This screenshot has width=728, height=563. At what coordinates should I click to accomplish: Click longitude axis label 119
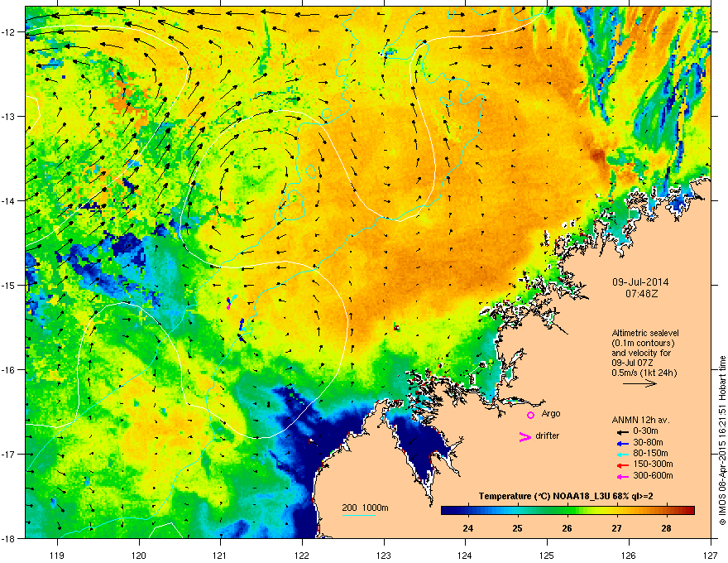(57, 555)
